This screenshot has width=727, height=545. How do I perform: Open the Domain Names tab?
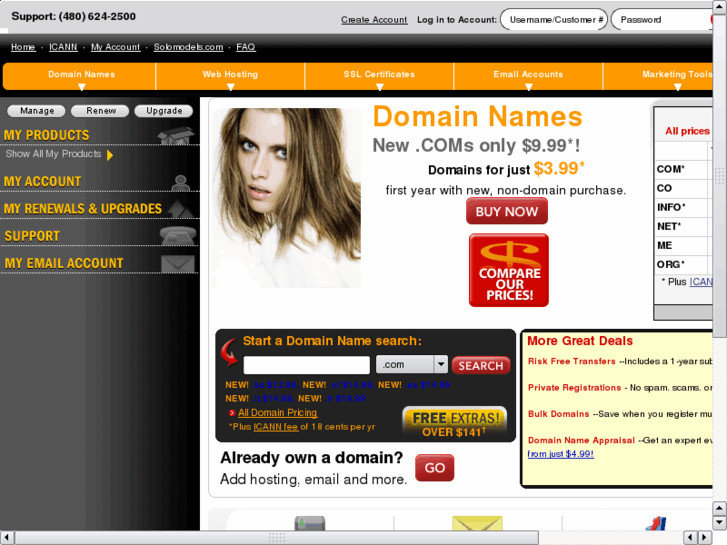[79, 76]
